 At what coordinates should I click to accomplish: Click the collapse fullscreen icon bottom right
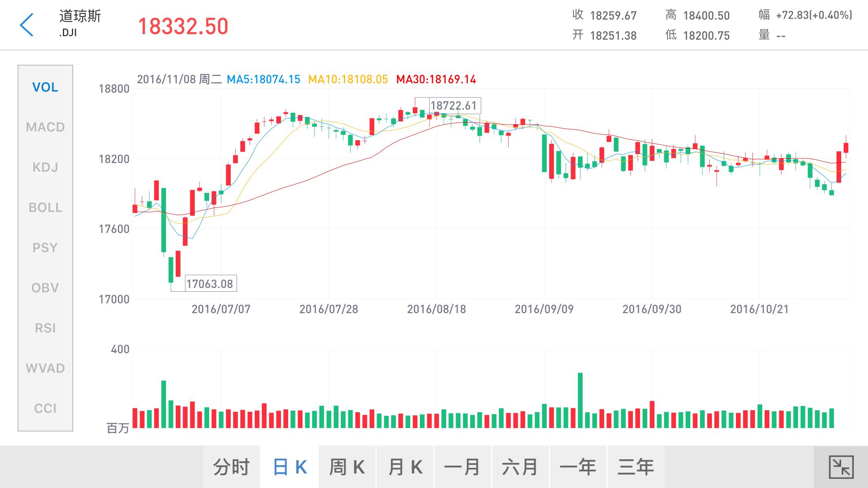pyautogui.click(x=841, y=467)
